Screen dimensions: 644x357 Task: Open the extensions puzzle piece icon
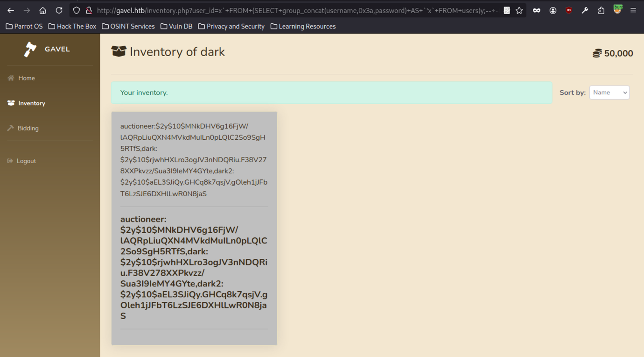pyautogui.click(x=601, y=10)
